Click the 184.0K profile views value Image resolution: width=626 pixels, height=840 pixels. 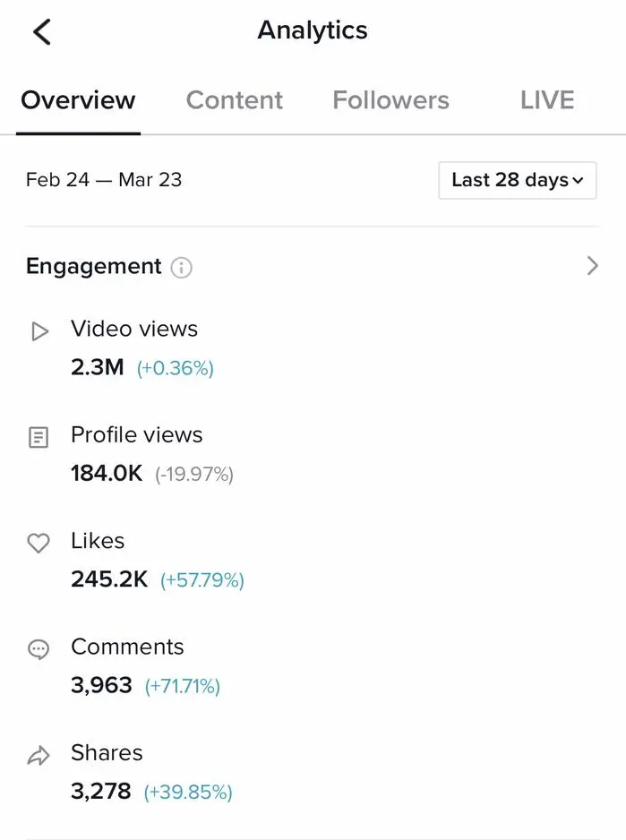[x=107, y=474]
